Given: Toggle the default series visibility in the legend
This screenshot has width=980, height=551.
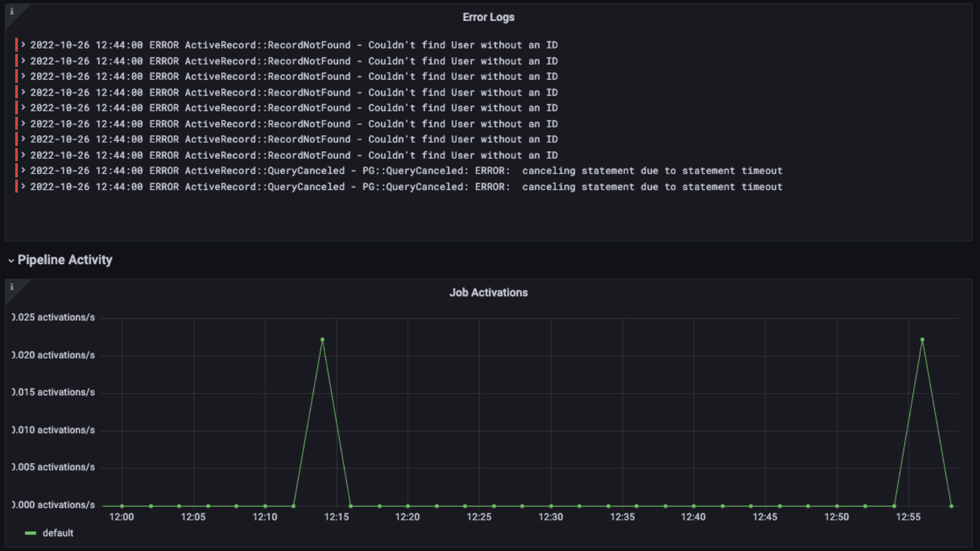Looking at the screenshot, I should point(57,533).
